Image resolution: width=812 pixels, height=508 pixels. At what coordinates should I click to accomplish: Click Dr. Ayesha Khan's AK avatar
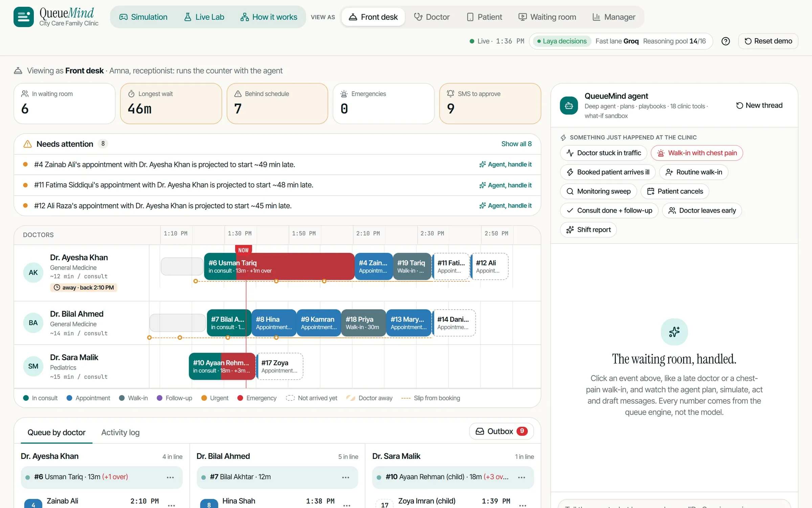pyautogui.click(x=33, y=273)
